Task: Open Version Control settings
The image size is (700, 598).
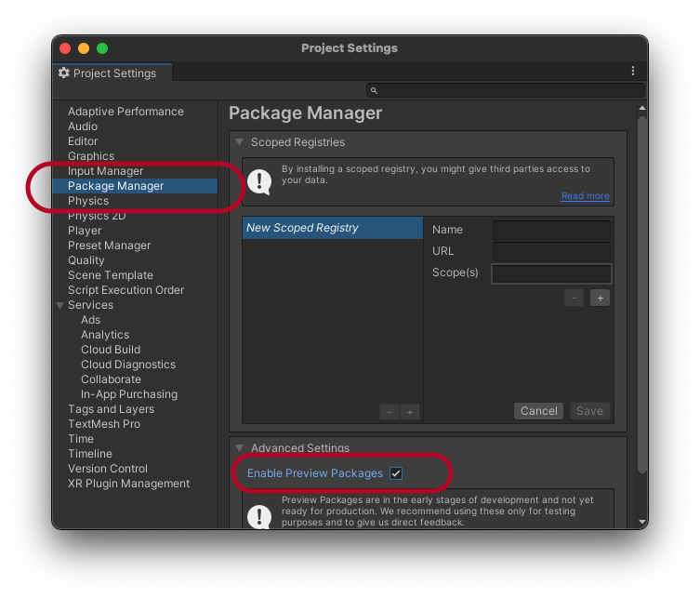Action: point(108,469)
